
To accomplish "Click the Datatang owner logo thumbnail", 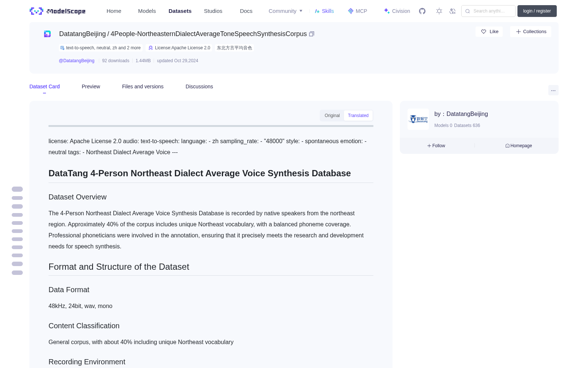I will point(418,119).
